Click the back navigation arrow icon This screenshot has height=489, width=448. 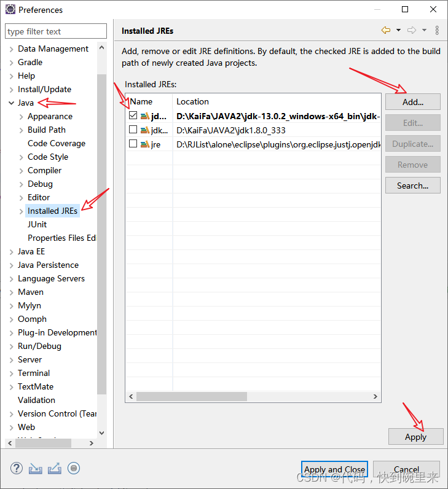click(x=386, y=30)
